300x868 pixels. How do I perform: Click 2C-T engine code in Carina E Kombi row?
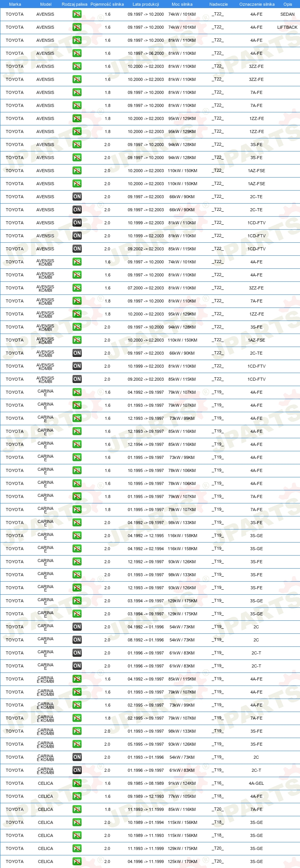[x=256, y=770]
